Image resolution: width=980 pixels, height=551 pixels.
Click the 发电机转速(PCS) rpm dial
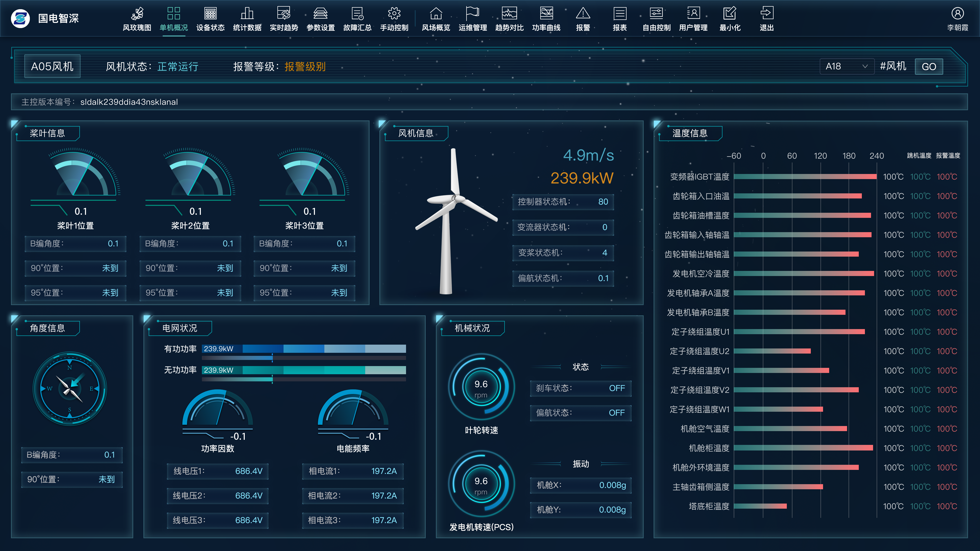pos(481,484)
